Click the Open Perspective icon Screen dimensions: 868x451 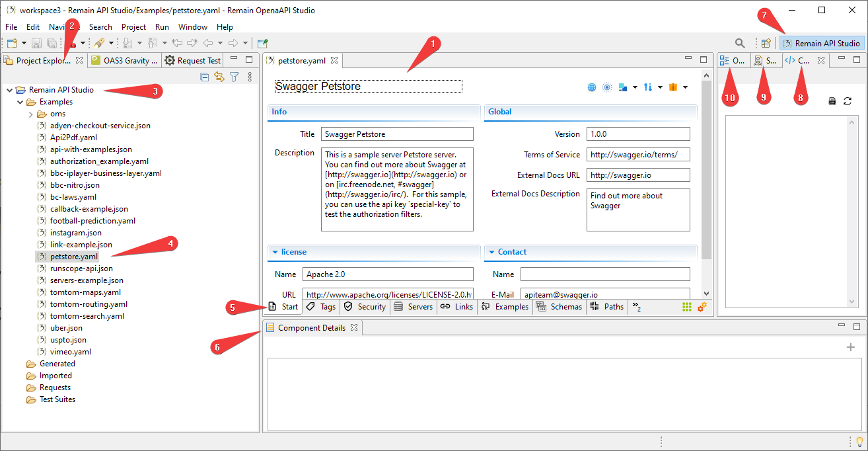[766, 43]
